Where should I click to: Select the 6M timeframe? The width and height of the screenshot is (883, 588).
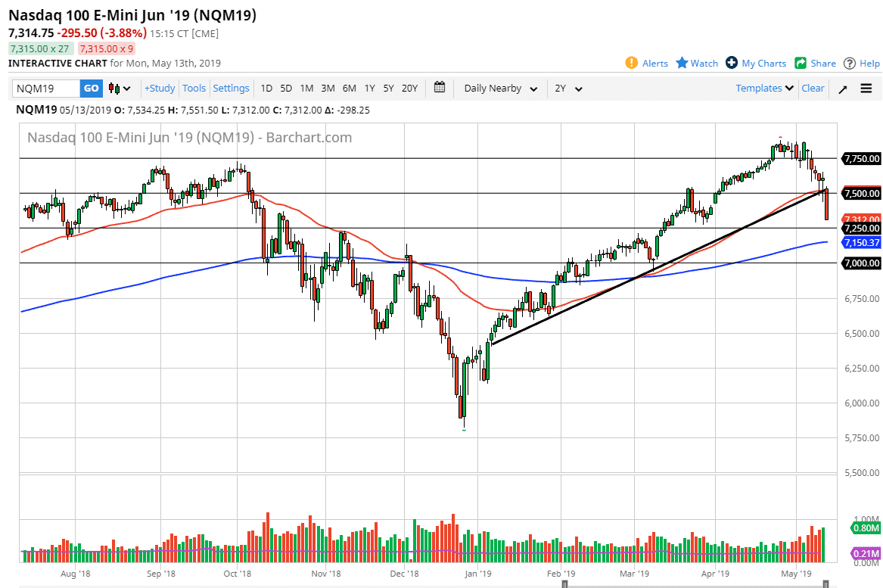(349, 89)
